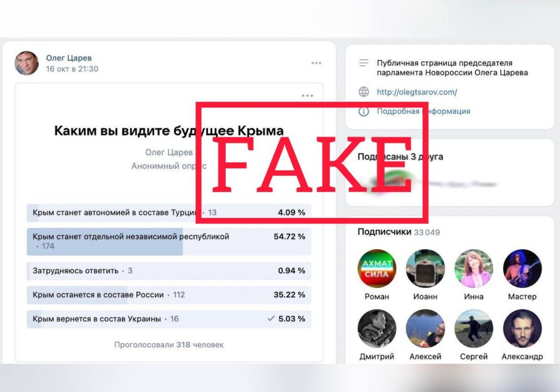The width and height of the screenshot is (560, 392).
Task: Select poll option Затрудняюсь ответить
Action: pos(169,271)
